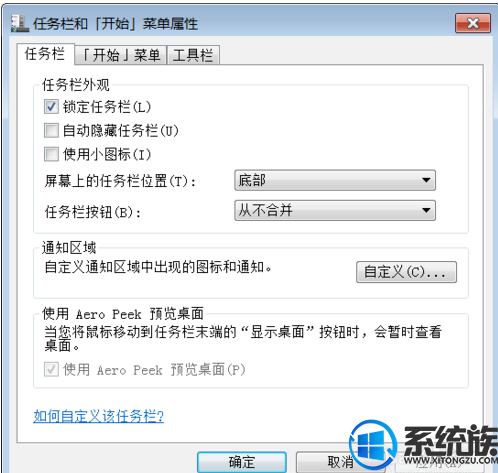Open the 任务栏按钮 dropdown showing 从不合并

tap(335, 210)
